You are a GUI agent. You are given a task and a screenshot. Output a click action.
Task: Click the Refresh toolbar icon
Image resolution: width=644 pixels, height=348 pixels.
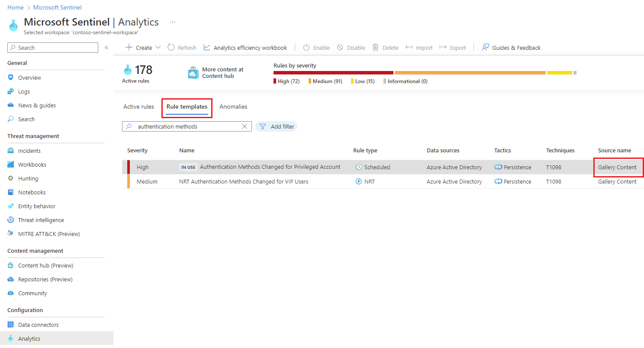click(171, 47)
